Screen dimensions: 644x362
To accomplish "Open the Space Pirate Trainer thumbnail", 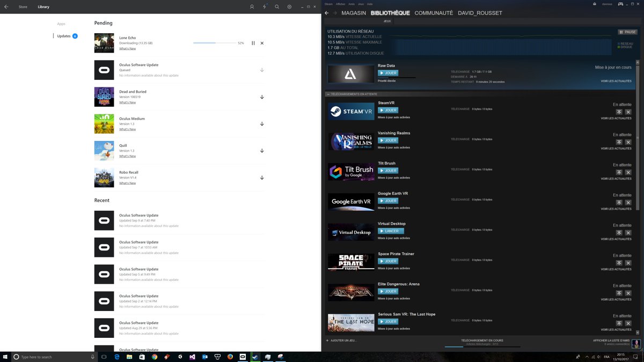I will point(351,262).
